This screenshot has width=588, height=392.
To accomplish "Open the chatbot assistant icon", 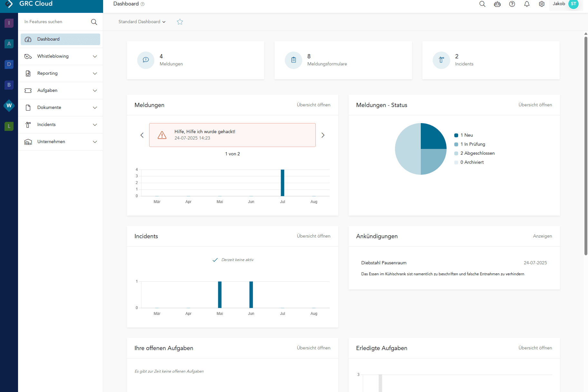I will pyautogui.click(x=497, y=4).
